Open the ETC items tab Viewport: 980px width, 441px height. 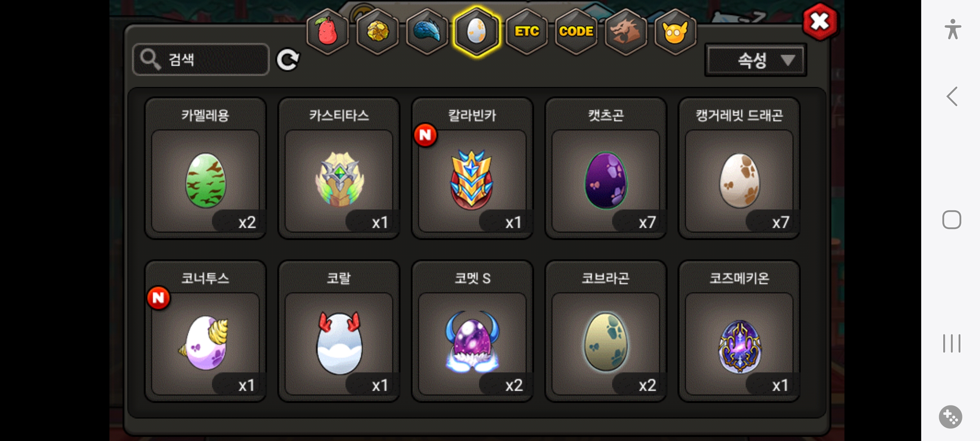point(527,31)
